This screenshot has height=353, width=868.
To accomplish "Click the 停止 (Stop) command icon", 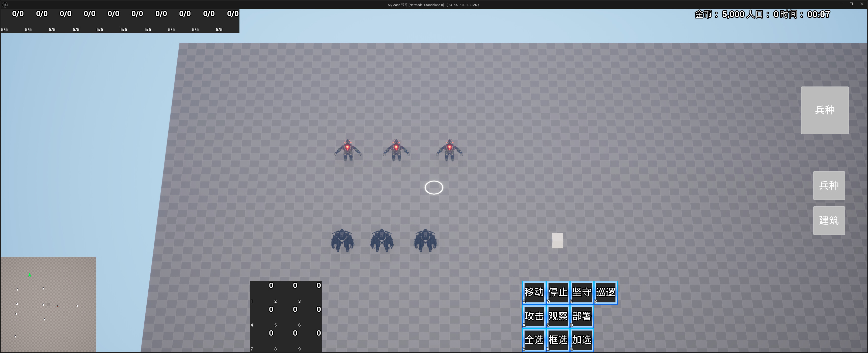I will point(558,292).
